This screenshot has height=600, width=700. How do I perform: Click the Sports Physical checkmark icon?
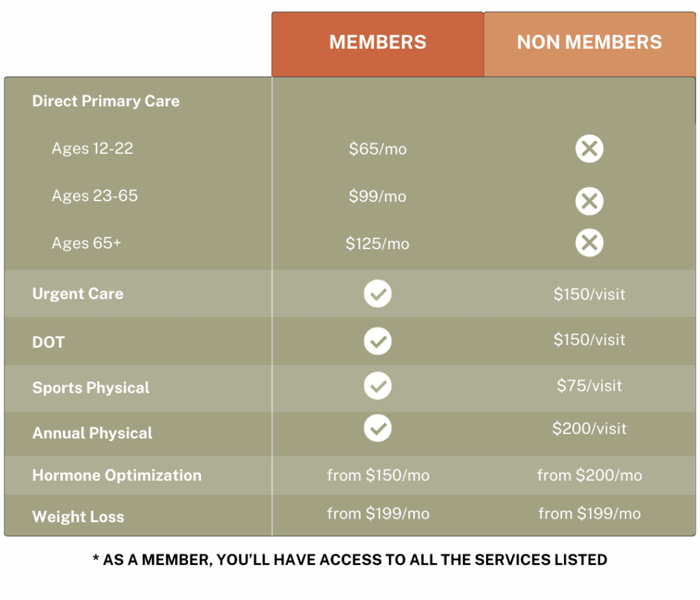[377, 386]
